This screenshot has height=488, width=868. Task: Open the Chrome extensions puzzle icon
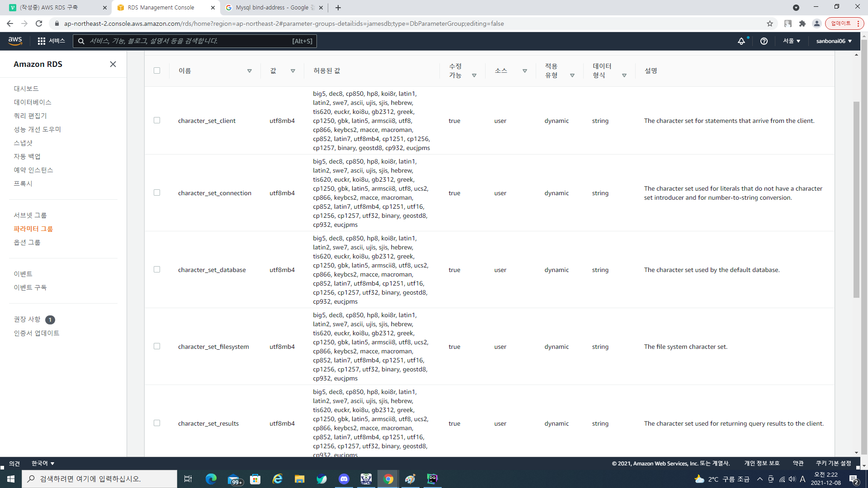click(802, 23)
